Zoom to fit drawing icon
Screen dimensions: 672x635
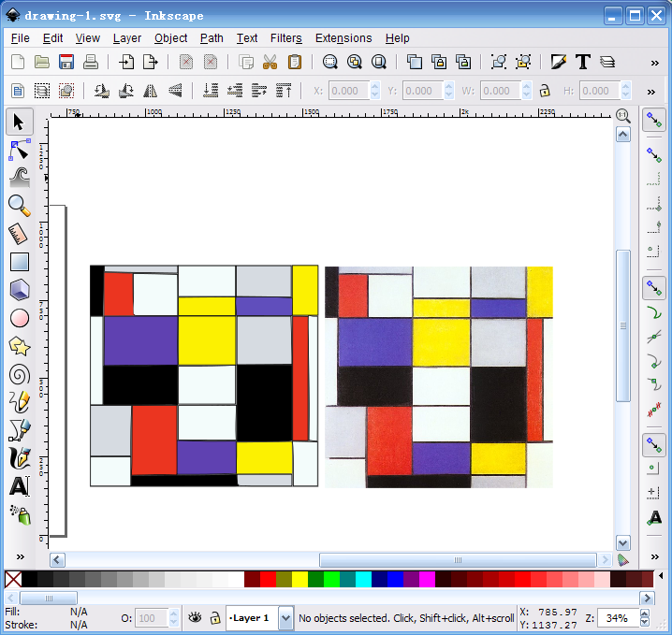(x=355, y=62)
